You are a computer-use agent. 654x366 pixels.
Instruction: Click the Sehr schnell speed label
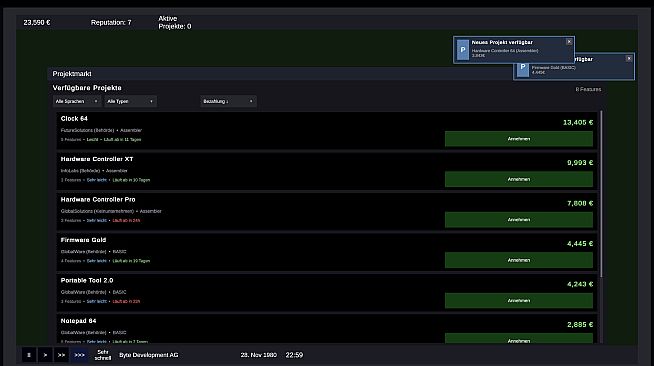[x=103, y=355]
